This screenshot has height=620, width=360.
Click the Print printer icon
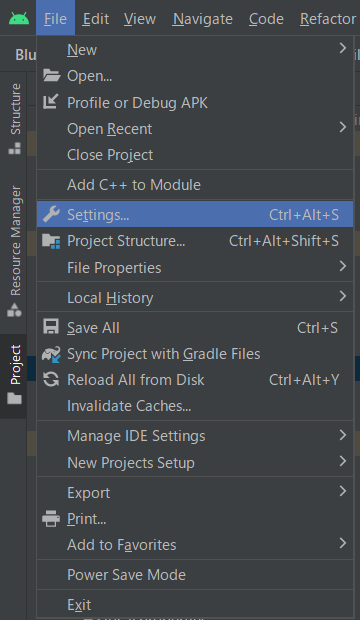click(x=51, y=518)
